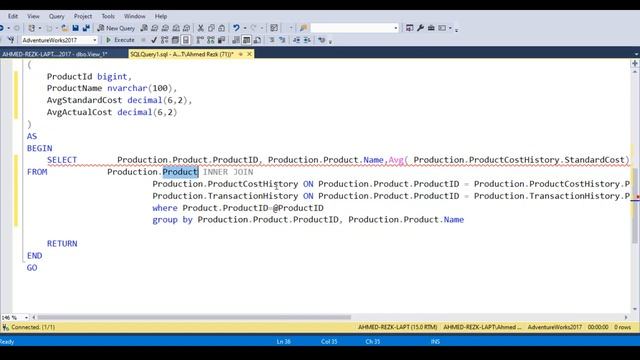The image size is (640, 360).
Task: Expand the Undo history dropdown arrow
Action: click(245, 28)
